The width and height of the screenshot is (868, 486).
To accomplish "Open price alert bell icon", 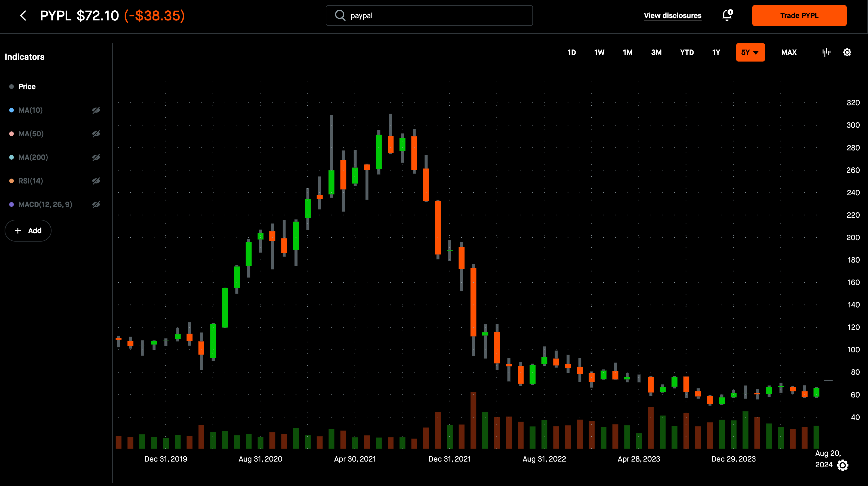I will [728, 15].
